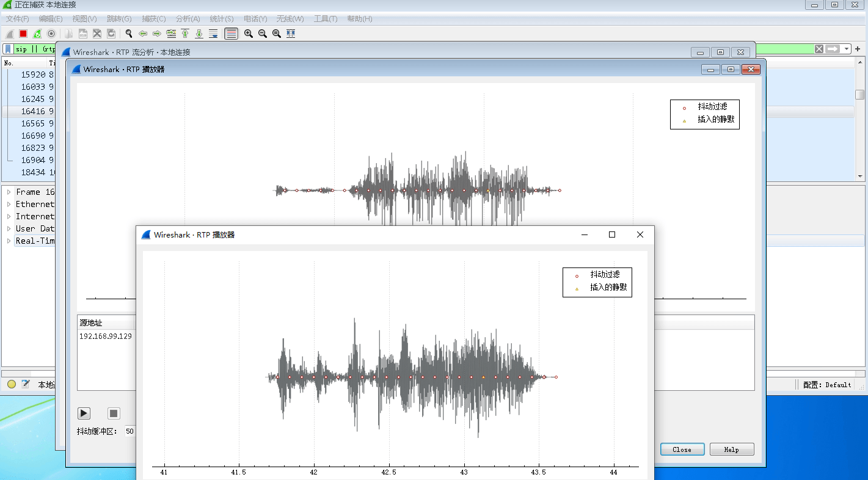Reload the capture file via toolbar icon
The image size is (868, 480).
point(111,34)
